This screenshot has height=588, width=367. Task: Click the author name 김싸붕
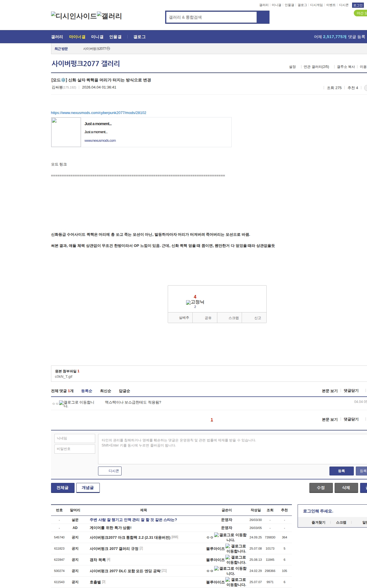[57, 87]
